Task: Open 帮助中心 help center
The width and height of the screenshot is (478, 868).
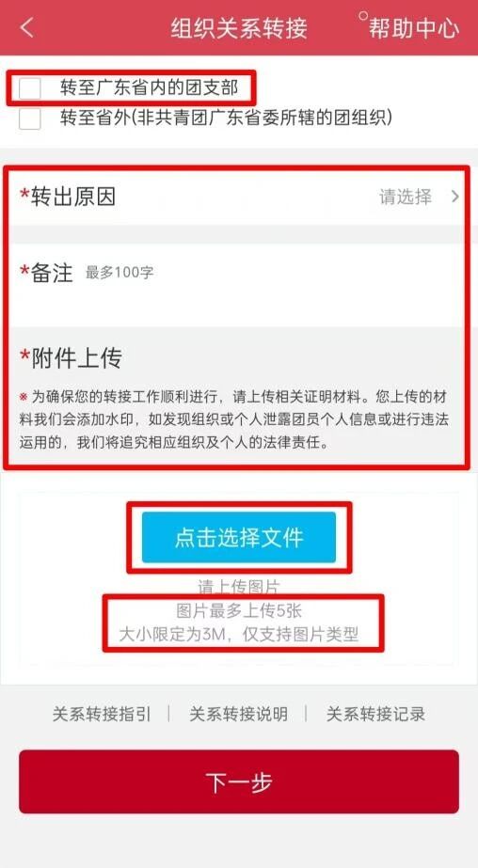Action: pos(414,28)
